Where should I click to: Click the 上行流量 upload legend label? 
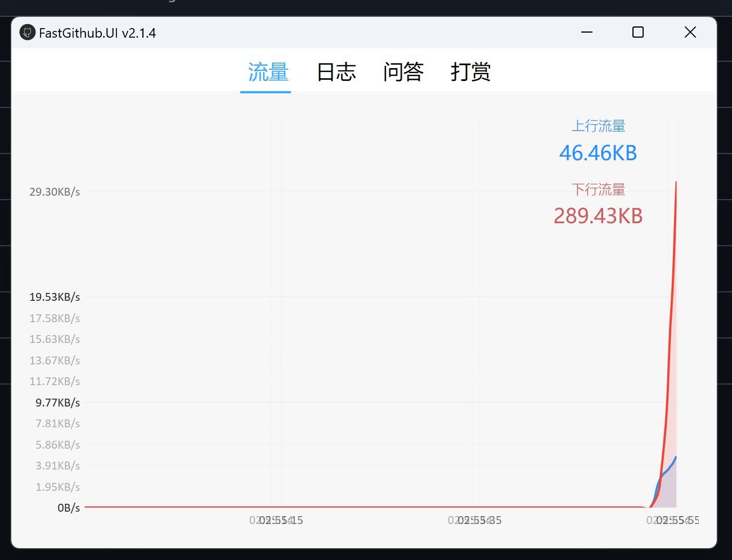point(598,126)
